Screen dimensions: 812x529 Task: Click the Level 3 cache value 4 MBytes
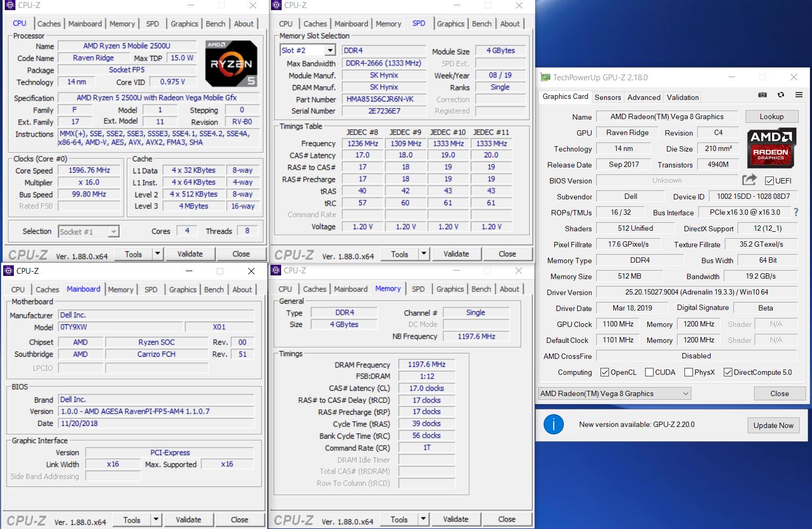pyautogui.click(x=193, y=206)
